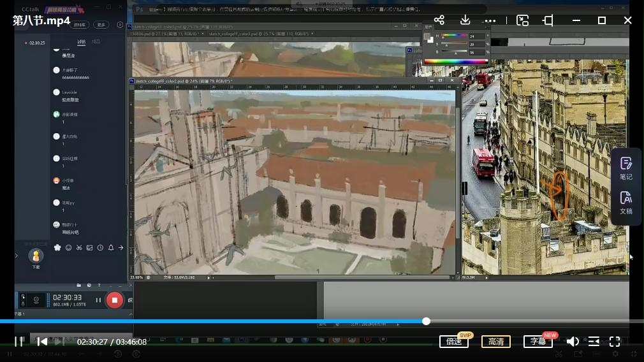Expand the CCtalk left sidebar arrow
The image size is (644, 362).
[17, 256]
